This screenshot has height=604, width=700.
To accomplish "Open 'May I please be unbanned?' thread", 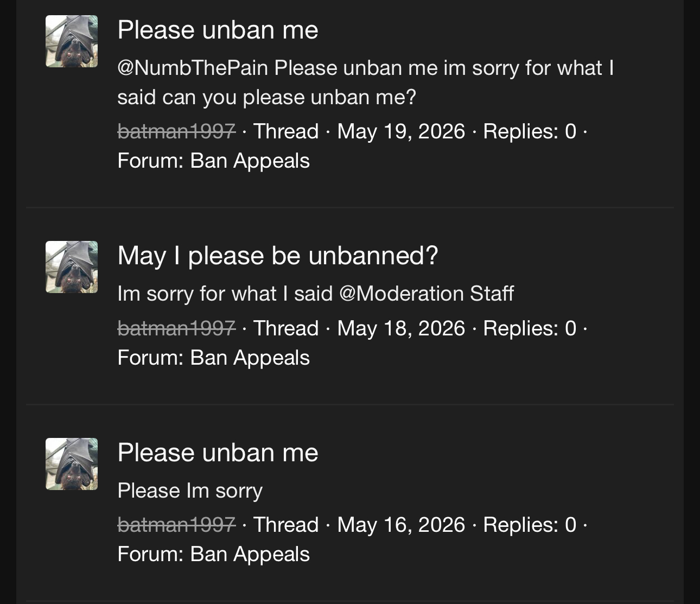I will (x=277, y=256).
